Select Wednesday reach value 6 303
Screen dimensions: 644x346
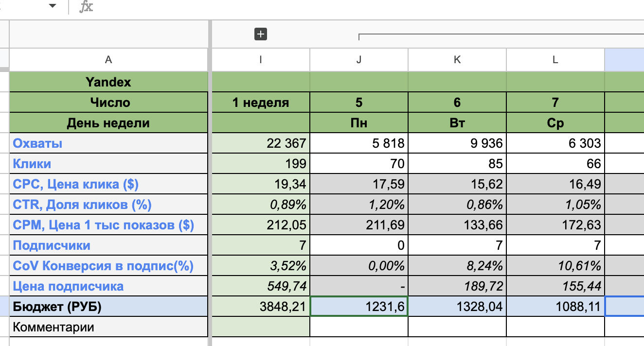[x=555, y=143]
